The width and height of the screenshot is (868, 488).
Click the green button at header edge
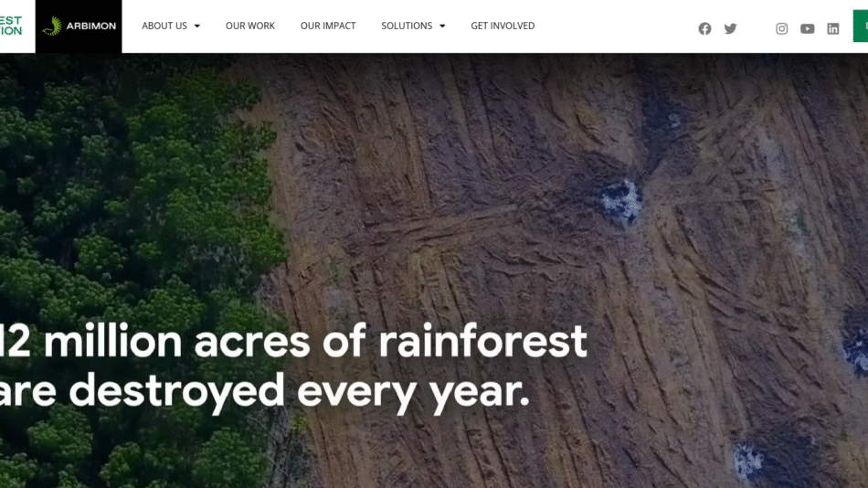point(861,26)
